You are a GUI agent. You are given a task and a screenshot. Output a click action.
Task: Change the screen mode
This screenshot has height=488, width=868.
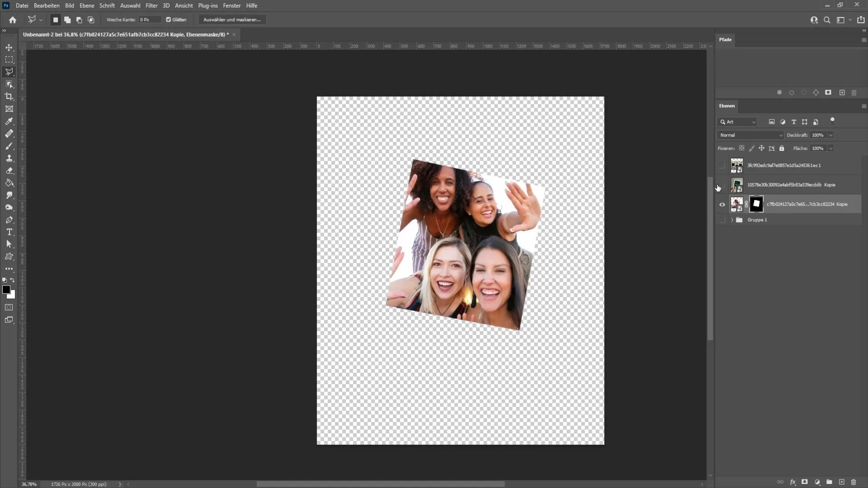point(9,320)
